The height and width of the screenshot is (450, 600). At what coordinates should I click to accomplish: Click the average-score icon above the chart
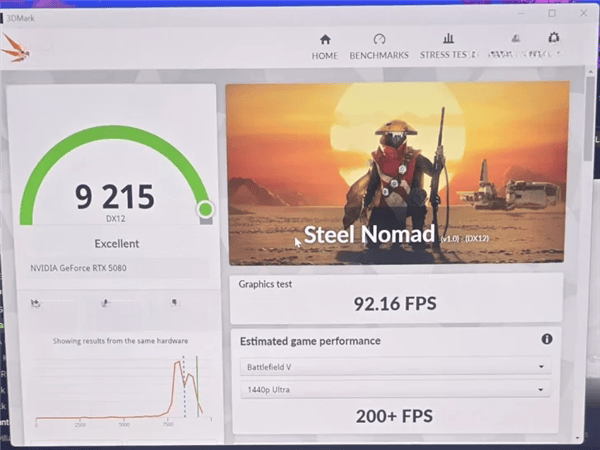pyautogui.click(x=105, y=303)
